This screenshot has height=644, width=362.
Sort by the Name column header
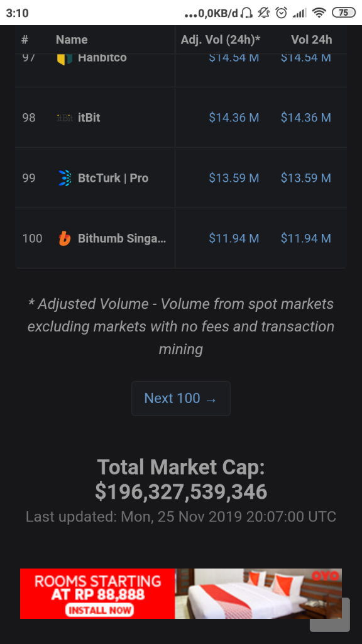click(71, 39)
